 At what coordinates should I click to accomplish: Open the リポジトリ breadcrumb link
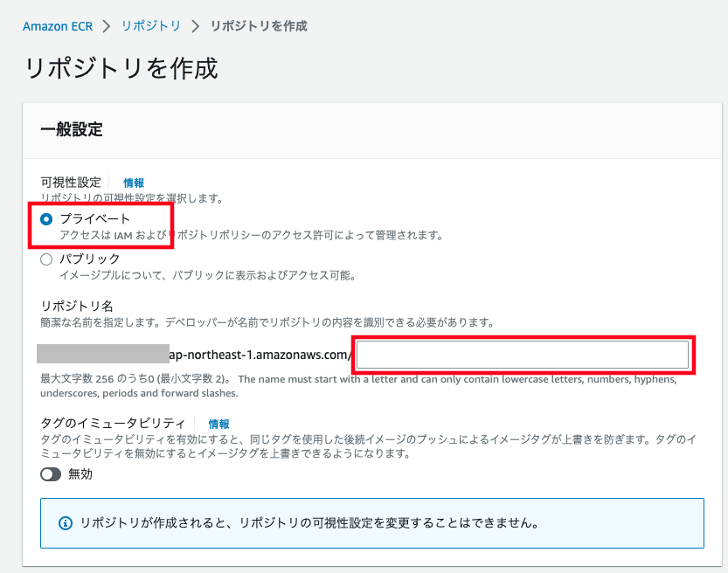tap(150, 26)
